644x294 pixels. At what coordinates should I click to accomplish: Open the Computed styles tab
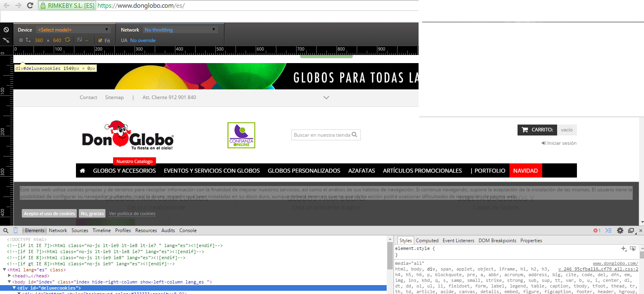click(x=427, y=241)
